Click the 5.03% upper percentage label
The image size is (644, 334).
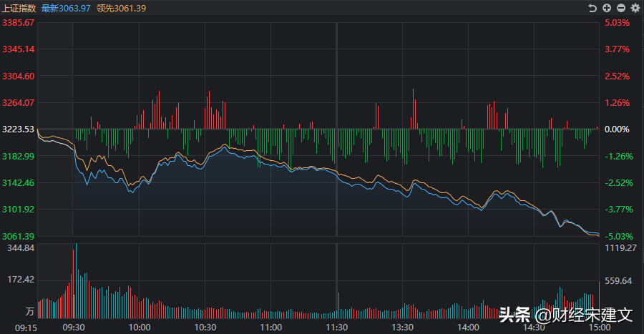click(x=616, y=23)
